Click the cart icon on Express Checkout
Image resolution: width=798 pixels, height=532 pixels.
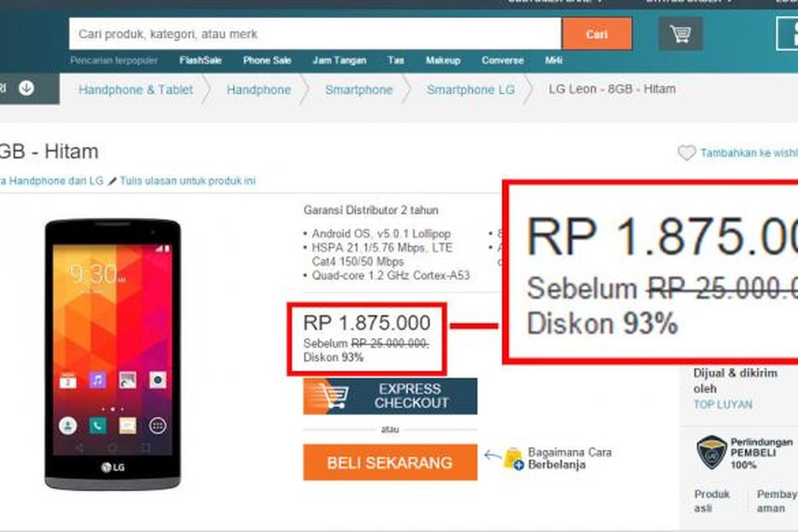pyautogui.click(x=331, y=396)
